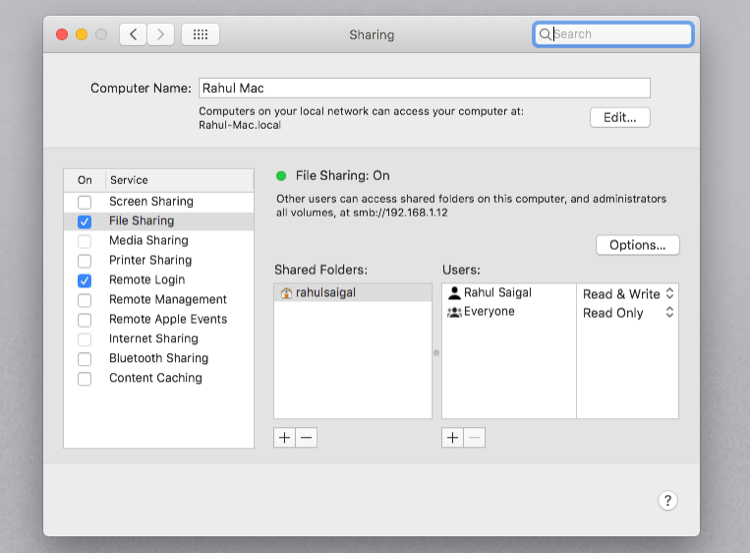The width and height of the screenshot is (750, 553).
Task: Enable Bluetooth Sharing checkbox
Action: pyautogui.click(x=85, y=359)
